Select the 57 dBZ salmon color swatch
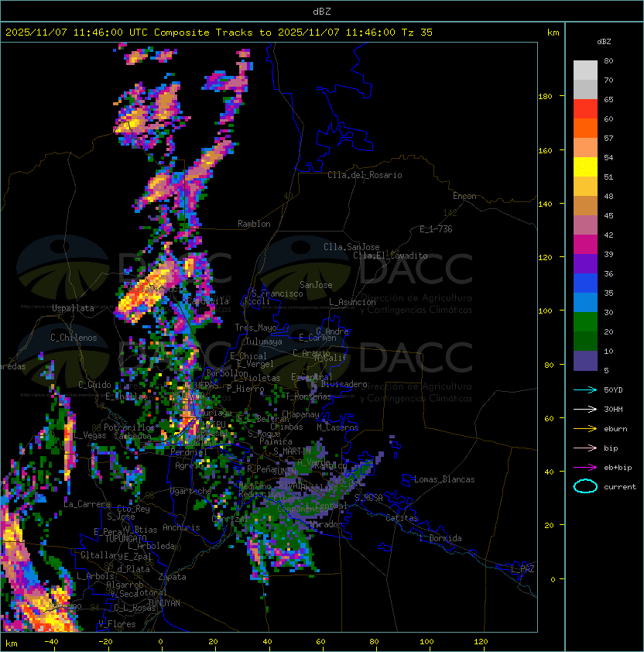 pyautogui.click(x=585, y=148)
